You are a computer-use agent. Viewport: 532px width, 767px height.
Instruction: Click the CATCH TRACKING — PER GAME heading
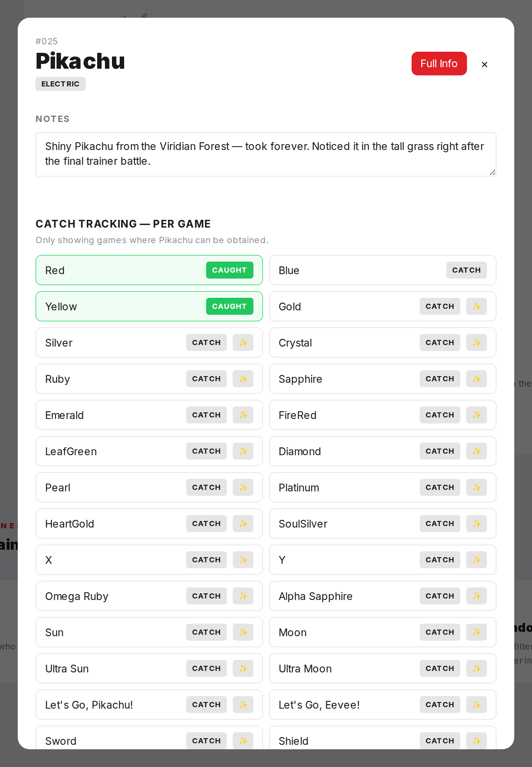coord(123,224)
